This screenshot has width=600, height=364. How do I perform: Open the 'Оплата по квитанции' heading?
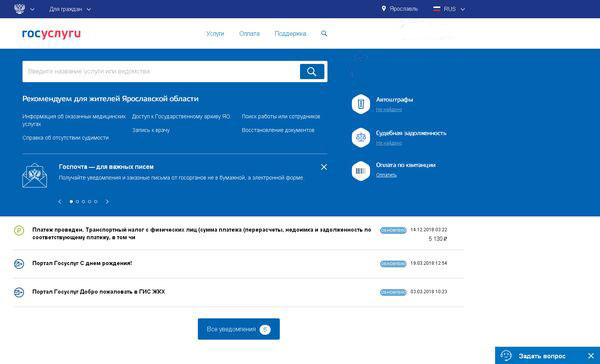click(x=406, y=165)
